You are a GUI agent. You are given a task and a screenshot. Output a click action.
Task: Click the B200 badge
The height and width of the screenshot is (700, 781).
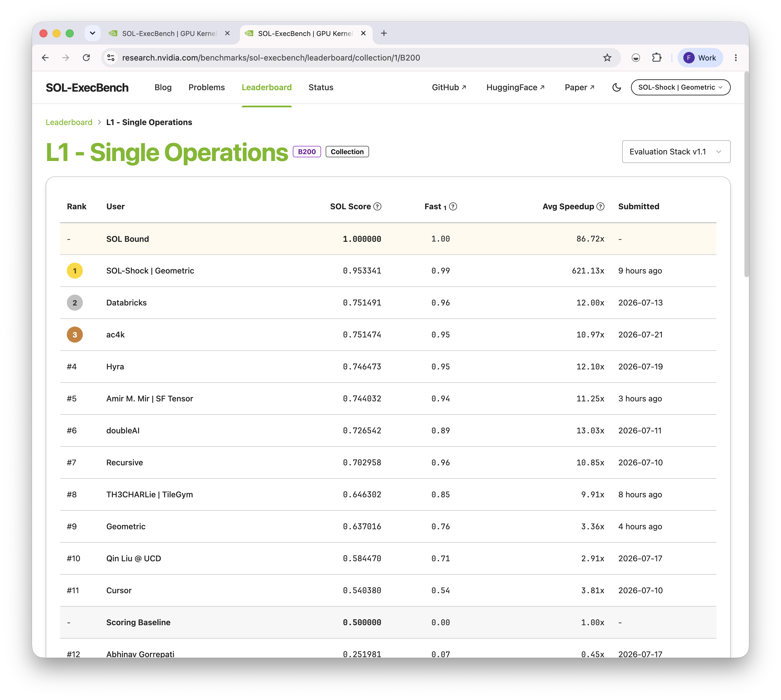307,152
